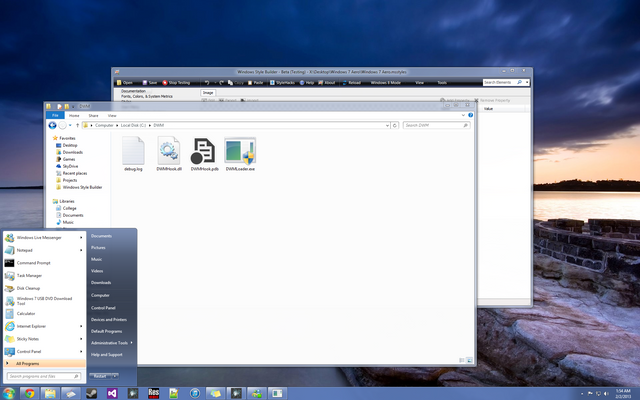Select Fonts, Colors, & System Metrics node
The height and width of the screenshot is (400, 640).
tap(147, 96)
